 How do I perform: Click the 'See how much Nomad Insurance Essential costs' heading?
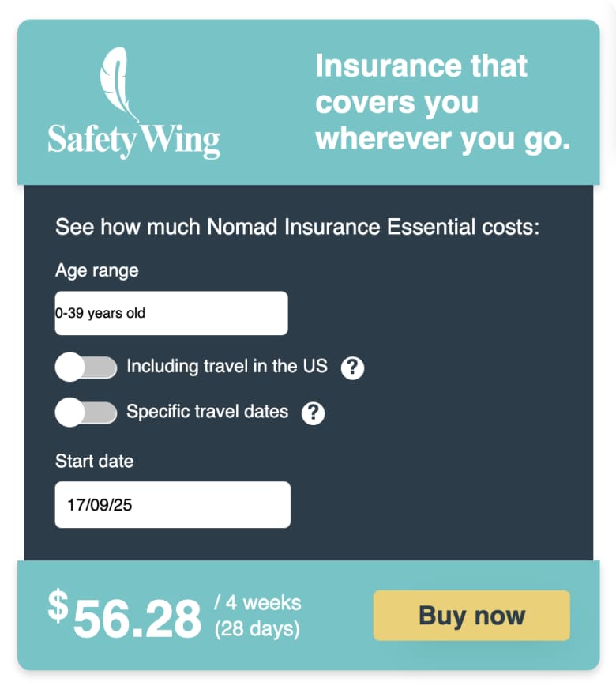[x=297, y=227]
